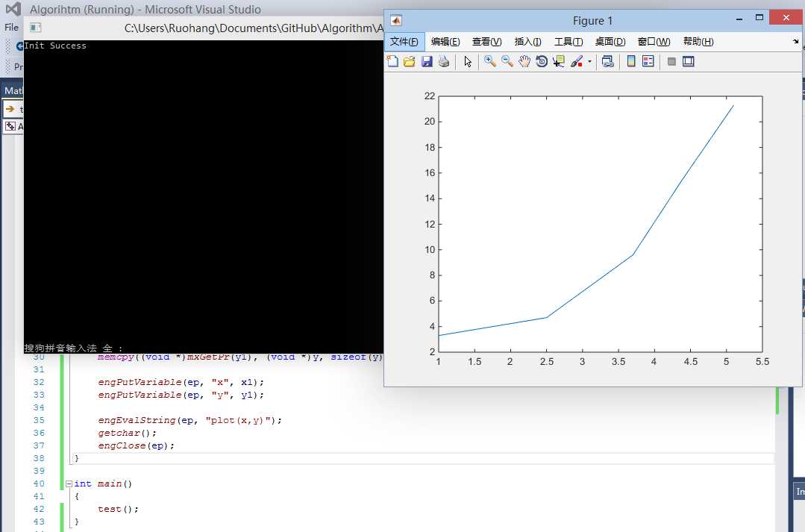The height and width of the screenshot is (532, 805).
Task: Expand the Brush tool color dropdown arrow
Action: point(589,62)
